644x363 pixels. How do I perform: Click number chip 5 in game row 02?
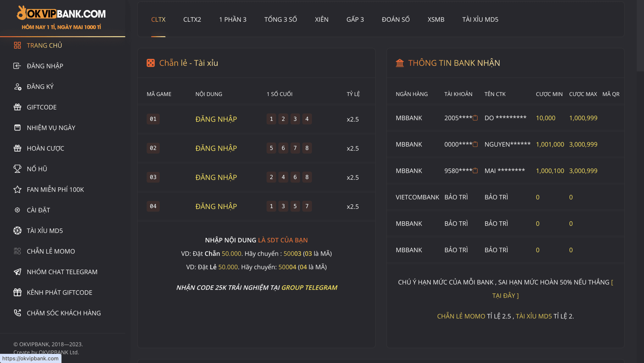271,148
